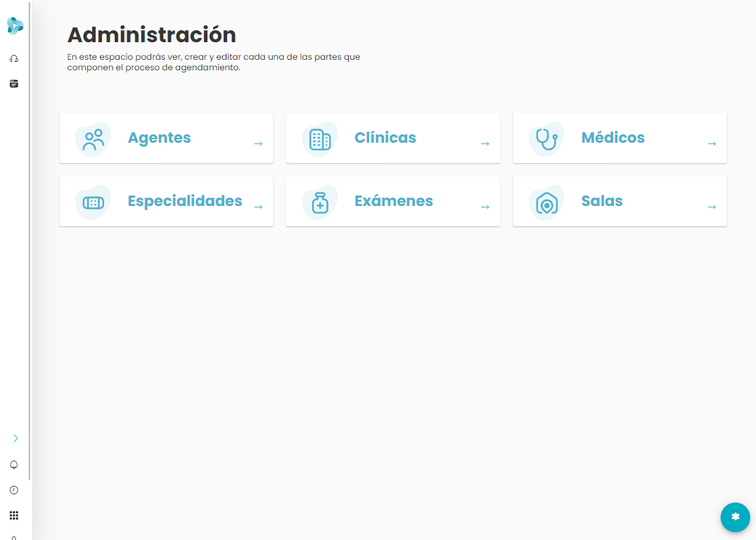The image size is (756, 540).
Task: Click the floating asterisk button
Action: pyautogui.click(x=736, y=517)
